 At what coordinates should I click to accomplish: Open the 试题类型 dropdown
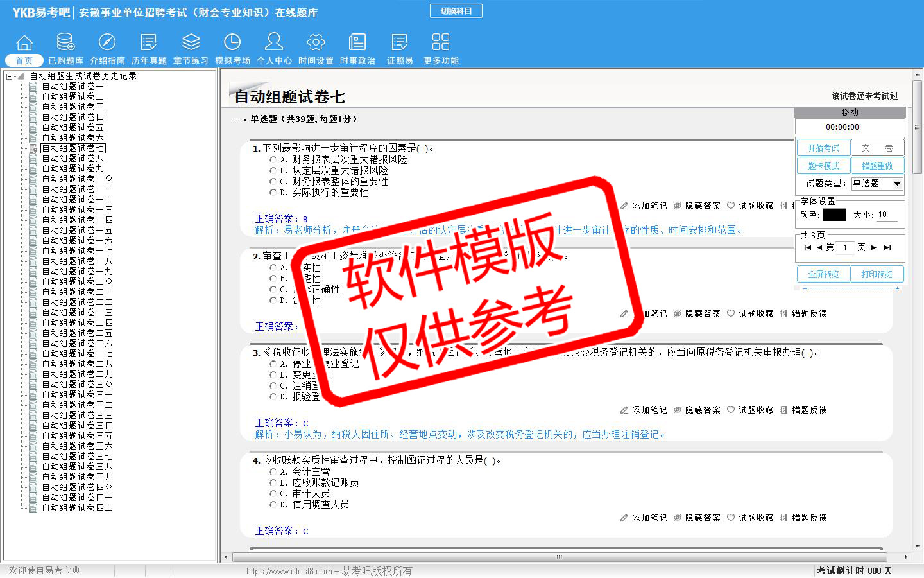tap(897, 184)
